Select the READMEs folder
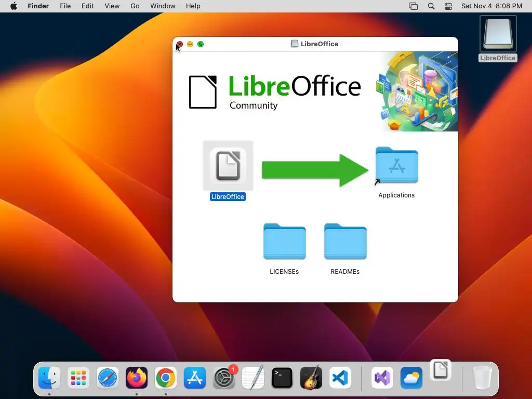Screen dimensions: 532x399 (345, 241)
